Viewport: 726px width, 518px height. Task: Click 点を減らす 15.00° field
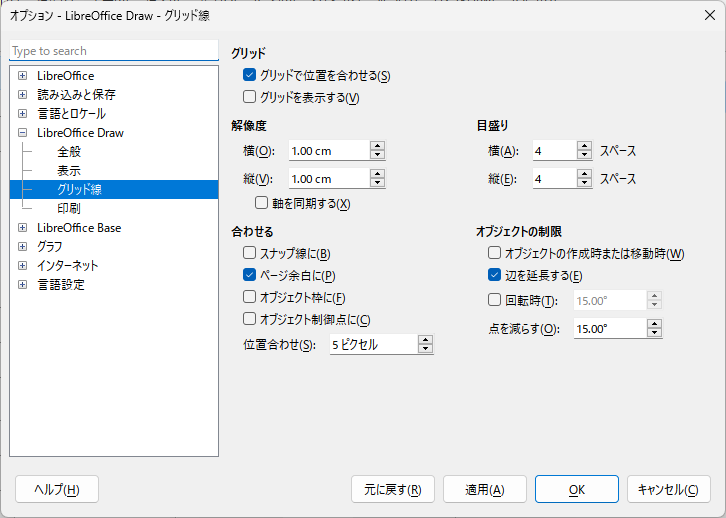tap(610, 328)
